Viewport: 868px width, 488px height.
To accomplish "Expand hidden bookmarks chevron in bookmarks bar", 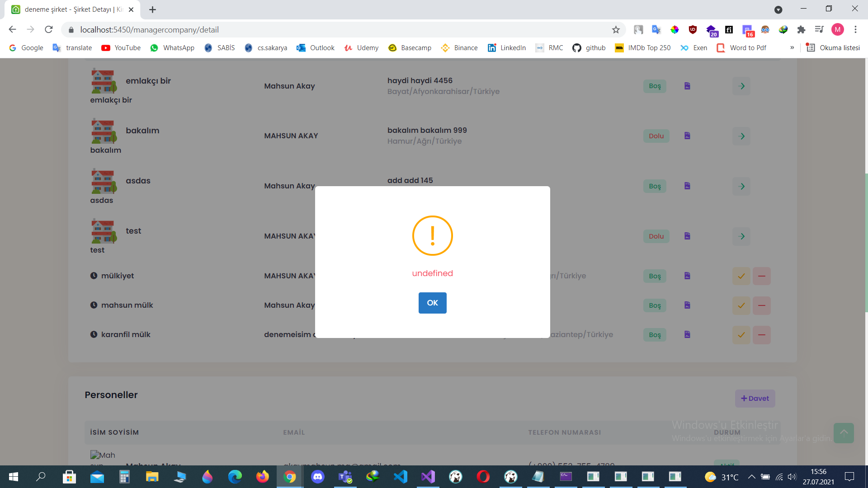I will click(x=792, y=47).
